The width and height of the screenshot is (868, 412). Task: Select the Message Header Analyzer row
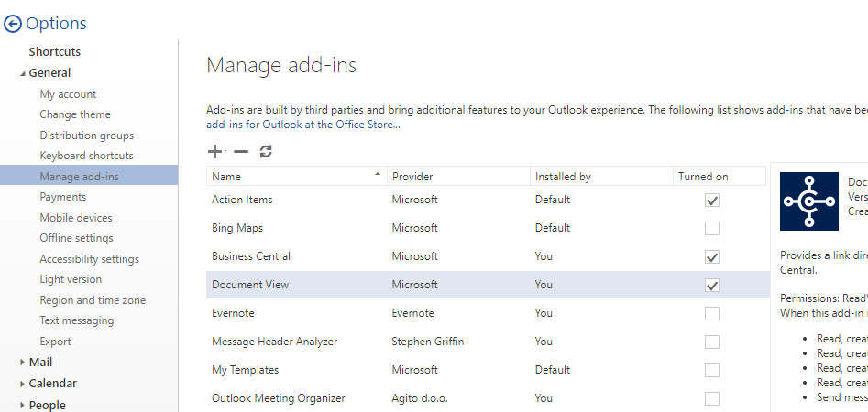click(275, 342)
